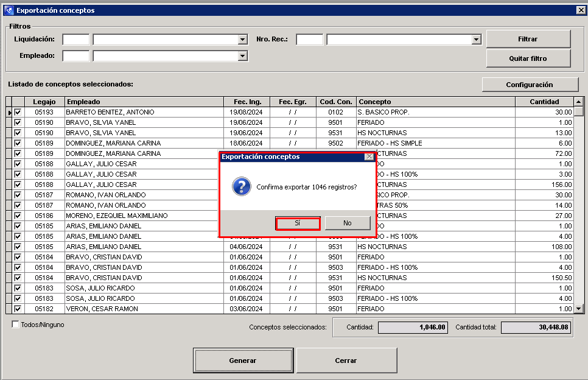This screenshot has height=380, width=588.
Task: Click the blue question mark dialog icon
Action: pyautogui.click(x=242, y=186)
